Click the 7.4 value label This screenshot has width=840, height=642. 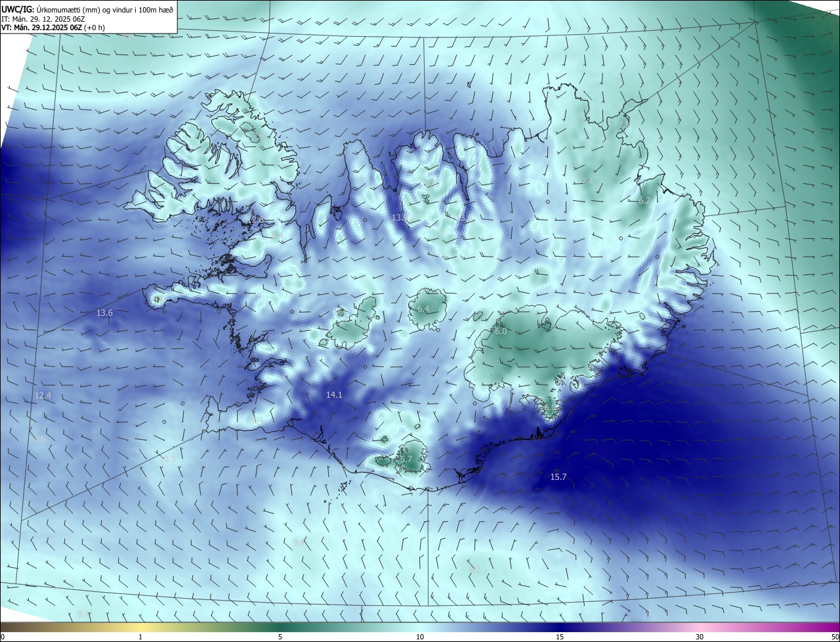(x=588, y=181)
